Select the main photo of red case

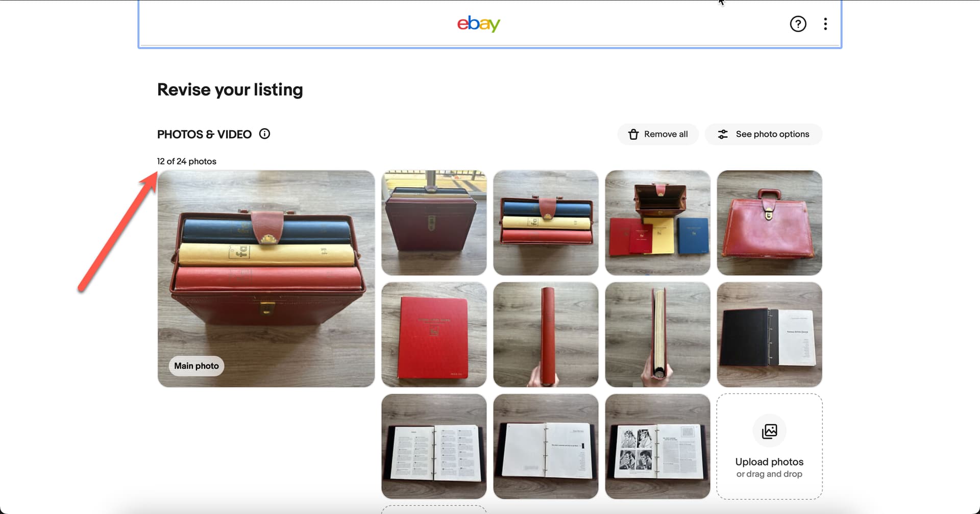pyautogui.click(x=266, y=279)
